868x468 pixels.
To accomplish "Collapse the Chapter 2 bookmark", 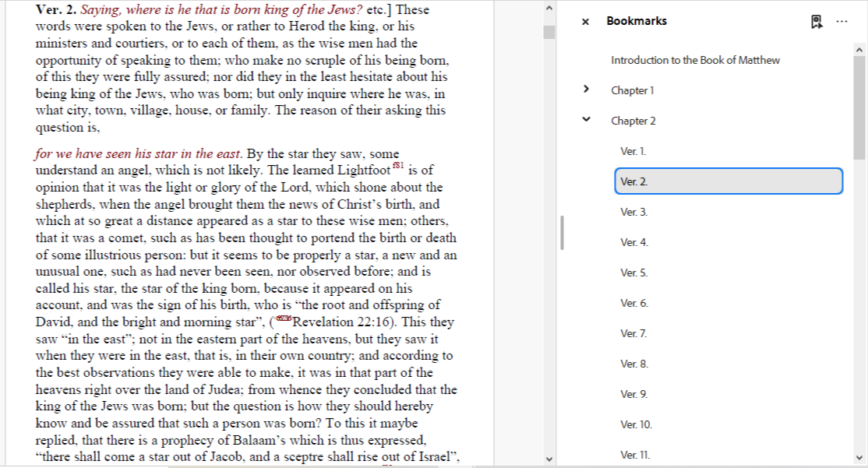I will 586,120.
